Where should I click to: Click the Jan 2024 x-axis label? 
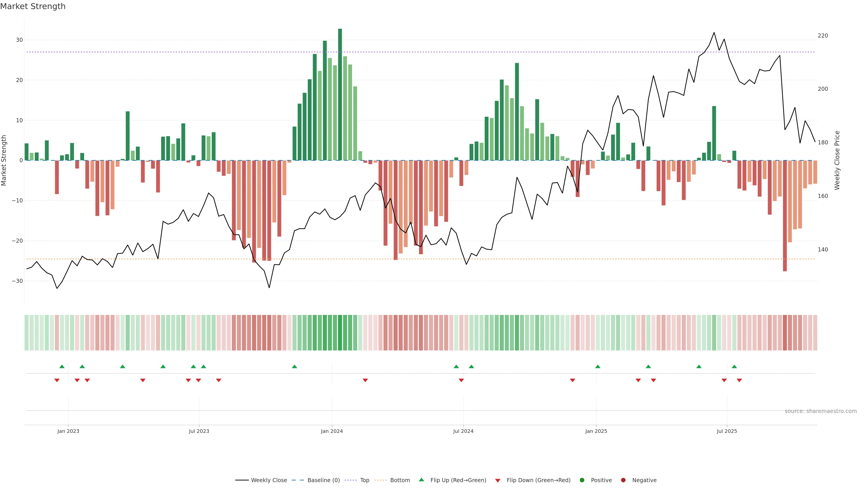click(x=332, y=431)
